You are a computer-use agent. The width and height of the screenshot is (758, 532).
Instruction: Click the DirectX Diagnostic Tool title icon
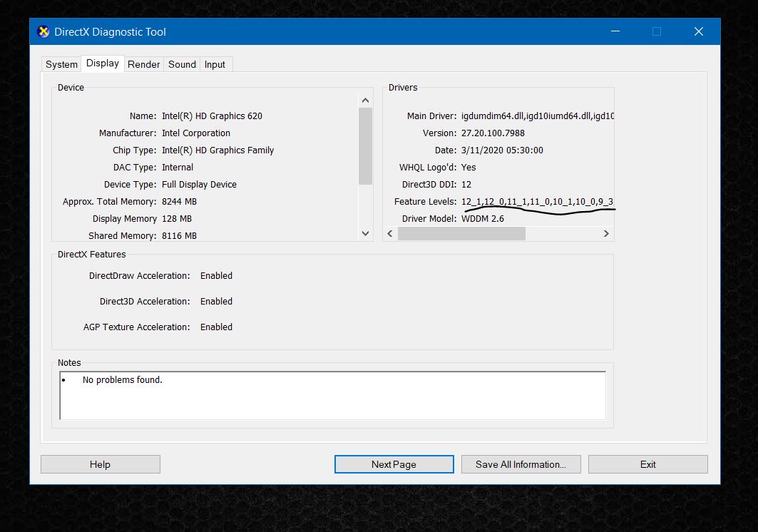point(43,31)
